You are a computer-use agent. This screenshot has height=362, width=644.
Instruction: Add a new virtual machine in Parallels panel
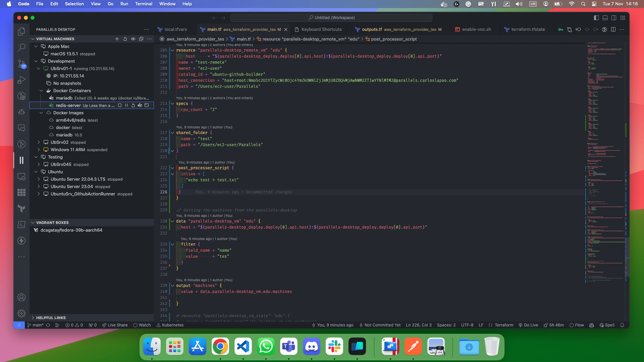[x=117, y=39]
